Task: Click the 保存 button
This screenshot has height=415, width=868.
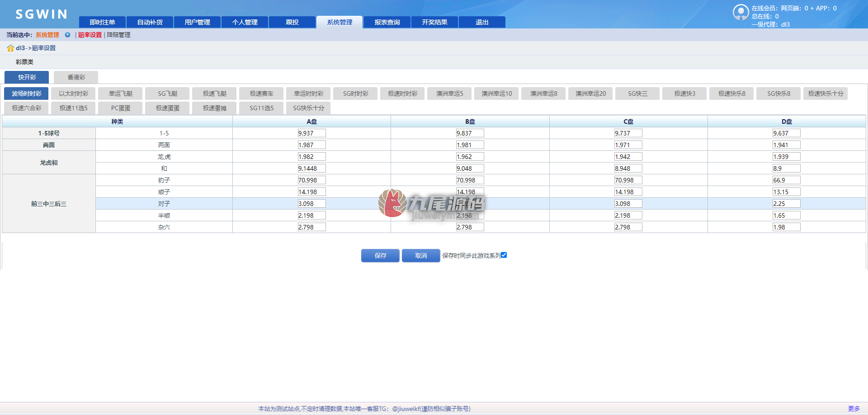Action: pos(380,256)
